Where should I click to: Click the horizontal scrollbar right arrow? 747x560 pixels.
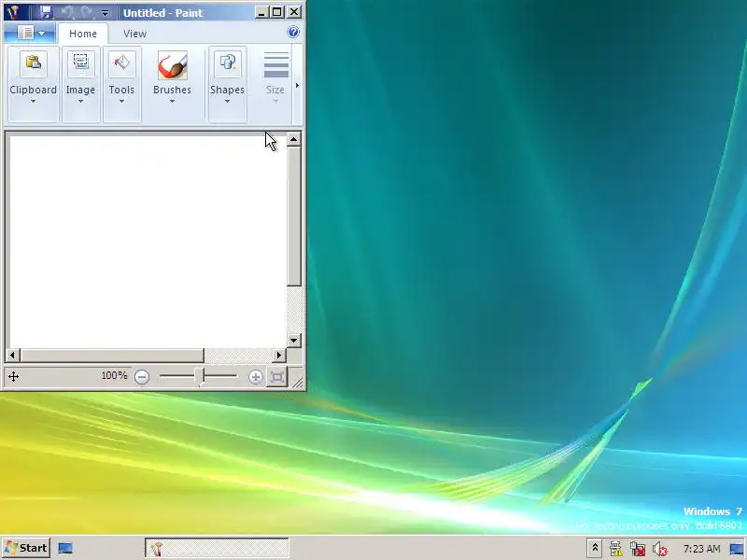[x=278, y=356]
